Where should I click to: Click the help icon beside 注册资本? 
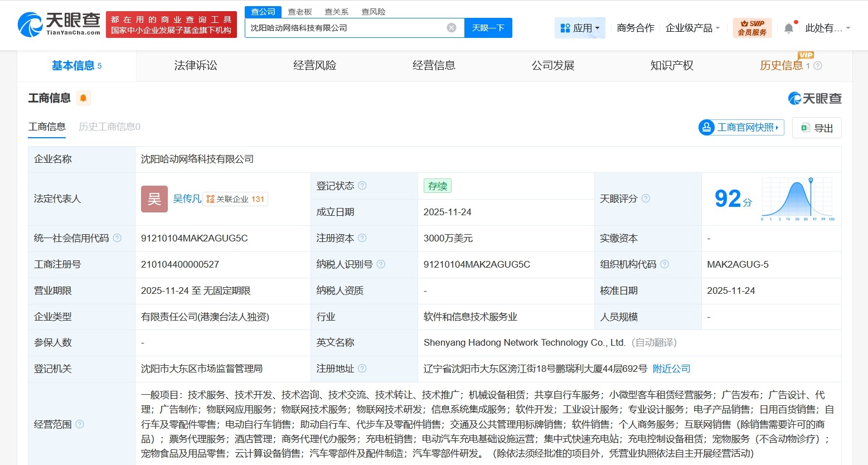pyautogui.click(x=363, y=238)
